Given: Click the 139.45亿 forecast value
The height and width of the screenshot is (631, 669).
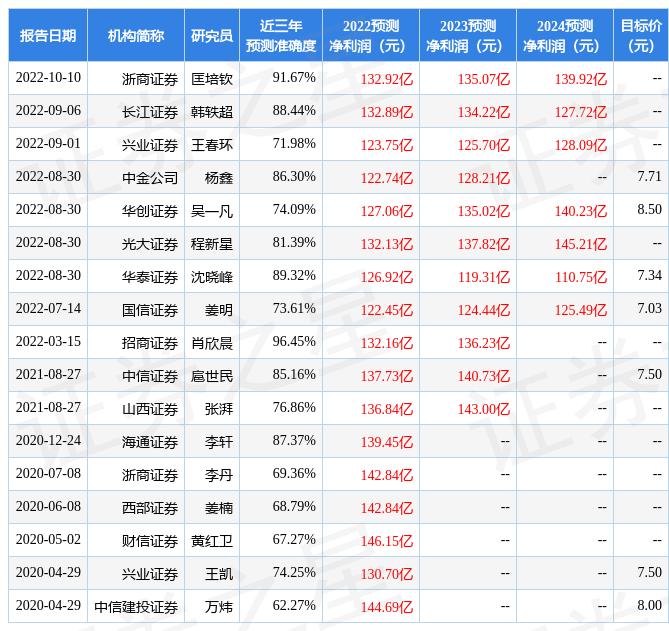Looking at the screenshot, I should (387, 442).
